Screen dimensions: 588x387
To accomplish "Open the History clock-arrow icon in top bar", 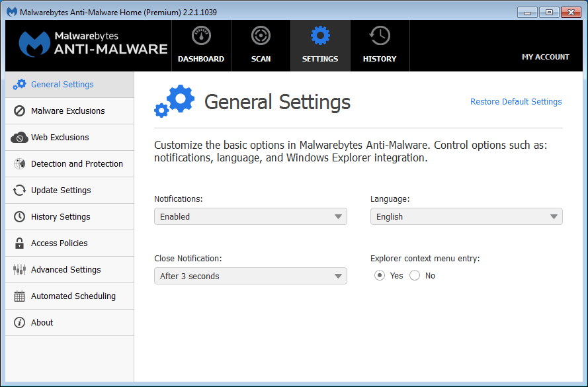I will tap(380, 36).
